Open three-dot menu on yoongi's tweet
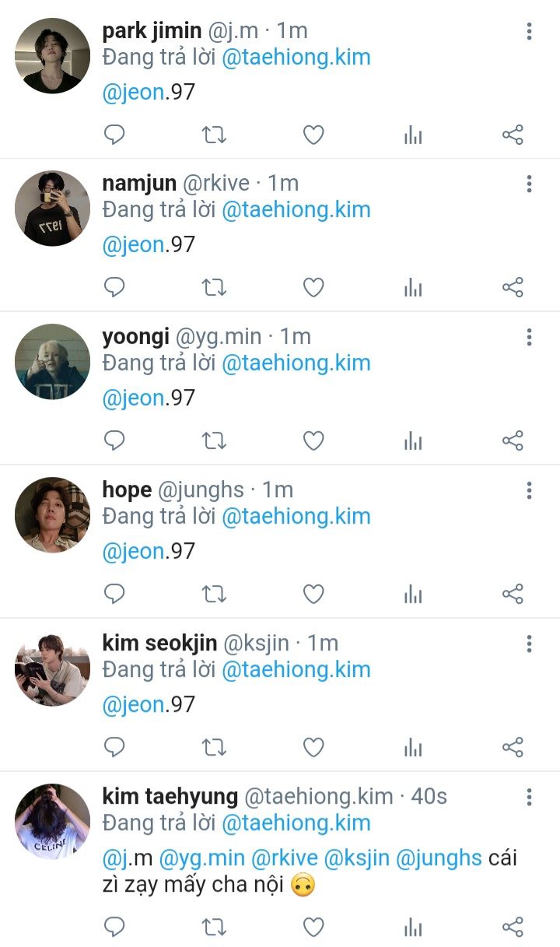The height and width of the screenshot is (947, 560). pyautogui.click(x=529, y=337)
